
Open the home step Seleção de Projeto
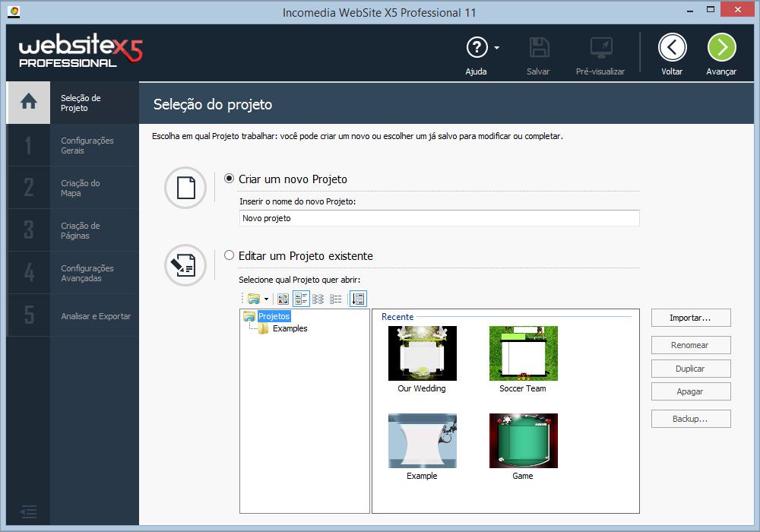pyautogui.click(x=73, y=103)
